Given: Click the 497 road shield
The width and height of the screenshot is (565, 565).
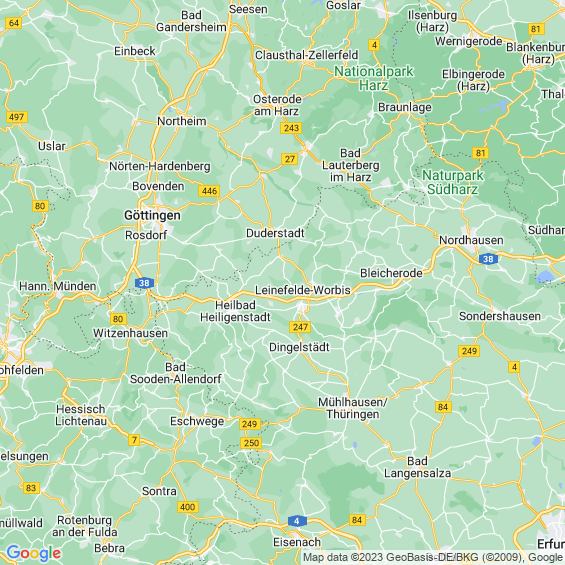Looking at the screenshot, I should pyautogui.click(x=17, y=117).
